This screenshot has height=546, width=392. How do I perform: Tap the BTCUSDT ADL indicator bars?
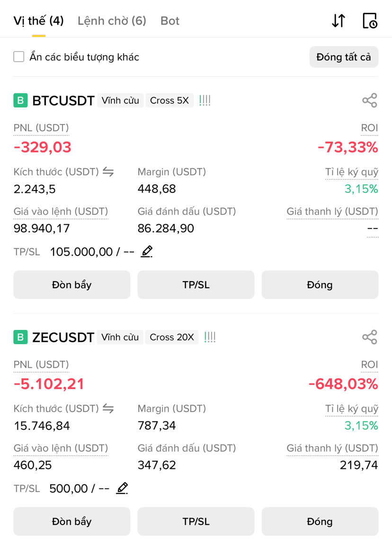(205, 100)
